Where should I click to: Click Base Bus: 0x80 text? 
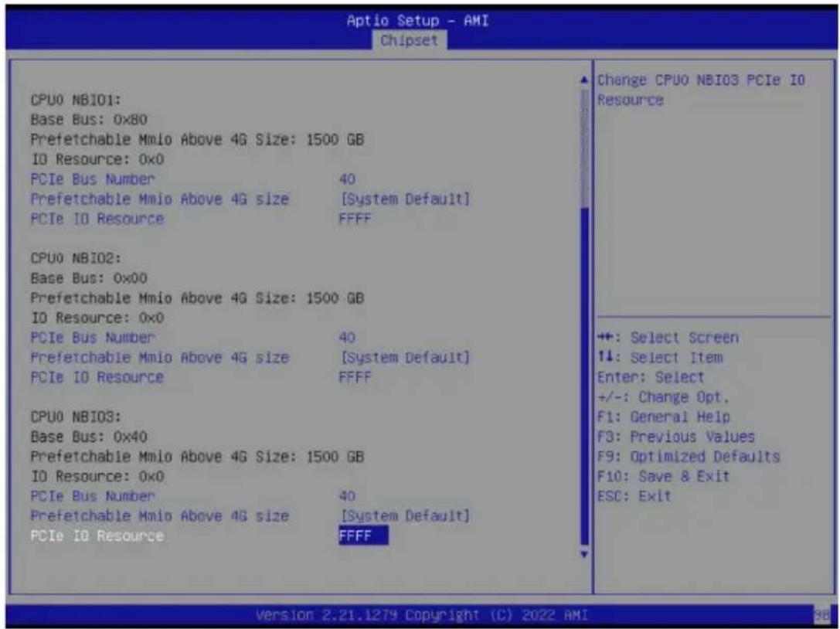(89, 120)
